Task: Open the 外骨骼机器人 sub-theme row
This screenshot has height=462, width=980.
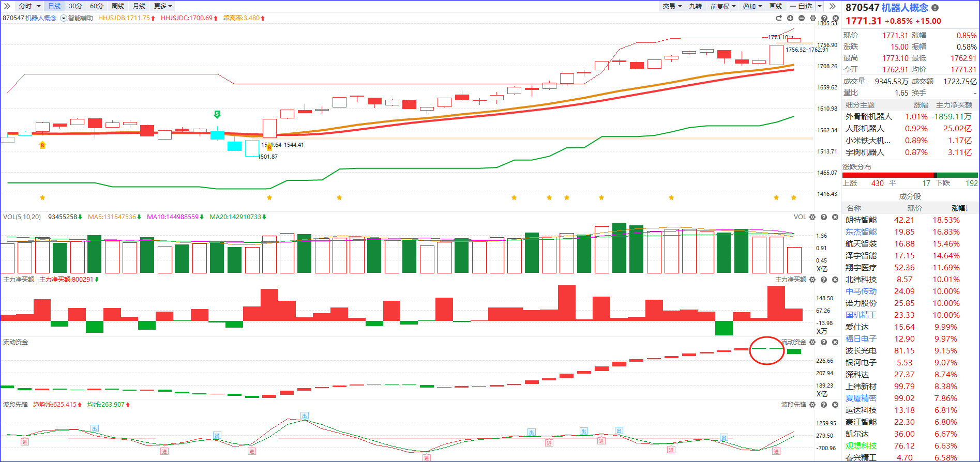Action: pos(910,117)
